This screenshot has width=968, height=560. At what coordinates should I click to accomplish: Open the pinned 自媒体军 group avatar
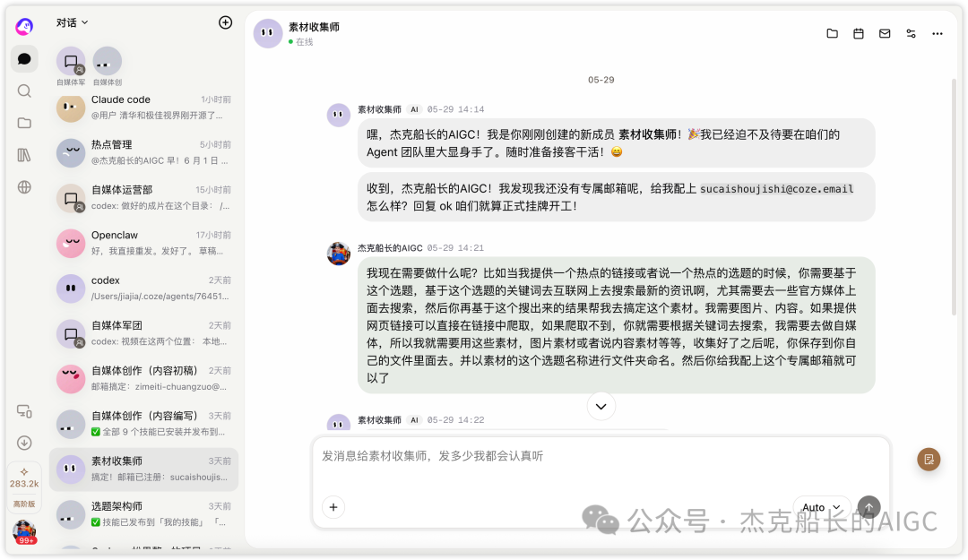71,61
